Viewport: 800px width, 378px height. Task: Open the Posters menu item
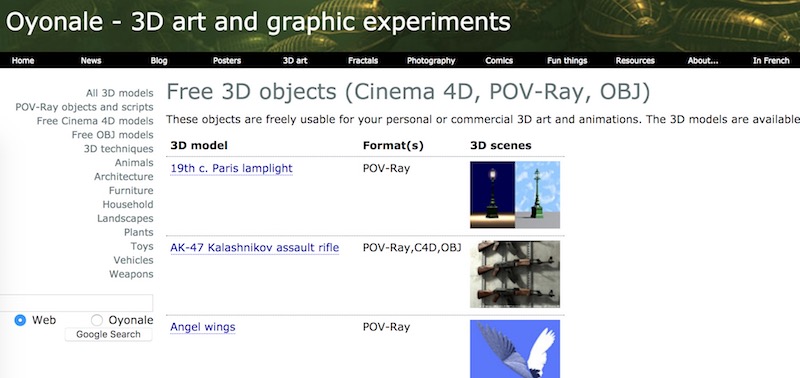click(x=227, y=60)
